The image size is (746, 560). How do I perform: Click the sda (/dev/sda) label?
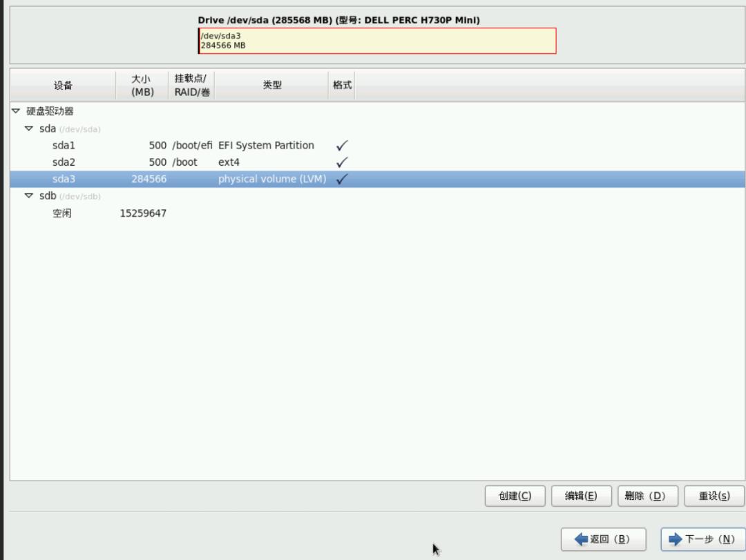tap(70, 129)
